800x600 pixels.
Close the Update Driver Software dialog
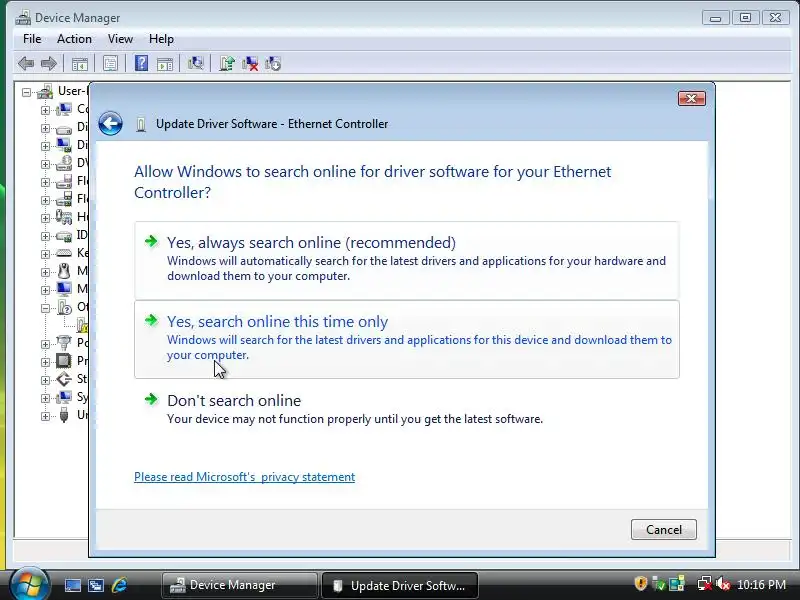(x=691, y=98)
